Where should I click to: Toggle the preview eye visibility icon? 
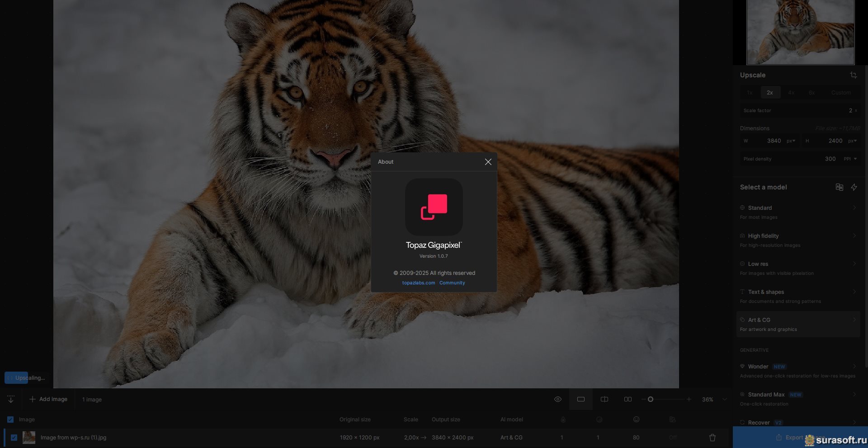(558, 400)
